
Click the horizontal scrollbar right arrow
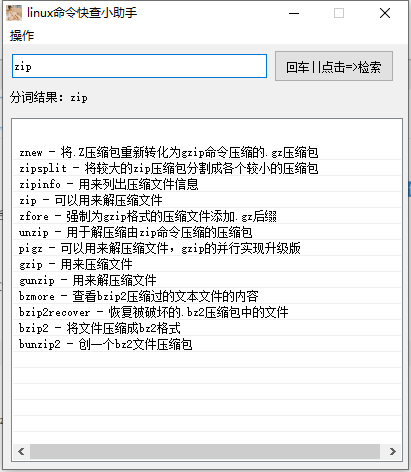tap(393, 451)
